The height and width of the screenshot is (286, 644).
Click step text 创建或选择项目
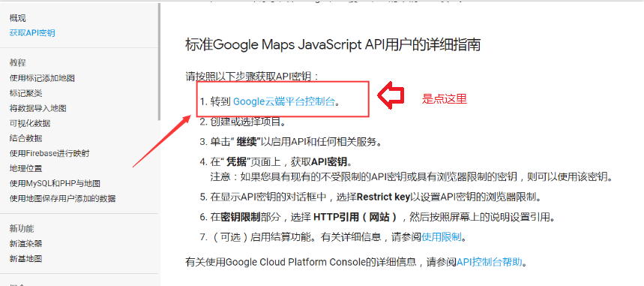click(x=247, y=122)
